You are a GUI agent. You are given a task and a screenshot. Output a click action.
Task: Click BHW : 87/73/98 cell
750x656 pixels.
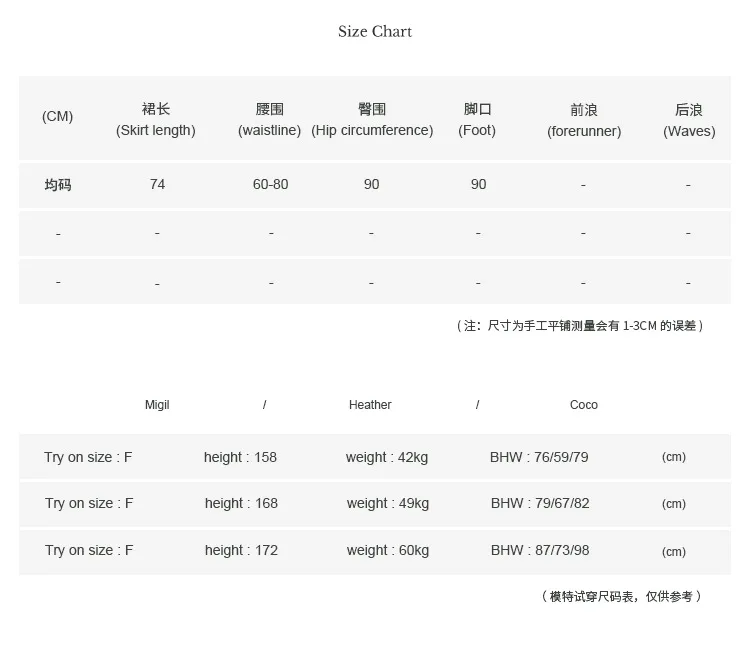point(540,550)
